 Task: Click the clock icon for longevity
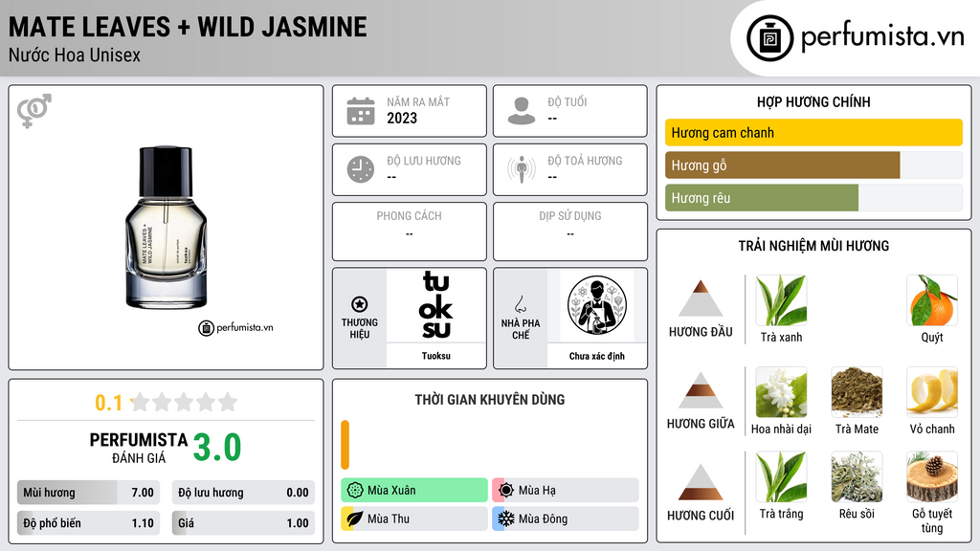(361, 169)
